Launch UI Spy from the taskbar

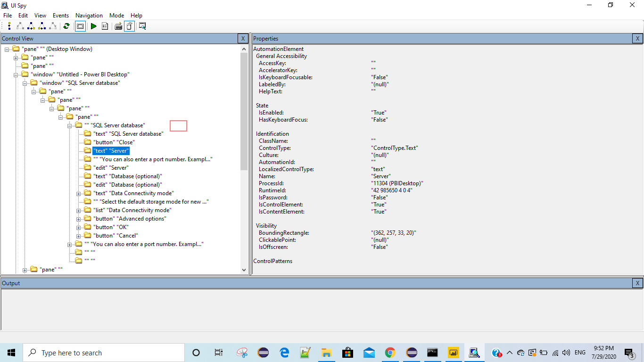pyautogui.click(x=474, y=352)
